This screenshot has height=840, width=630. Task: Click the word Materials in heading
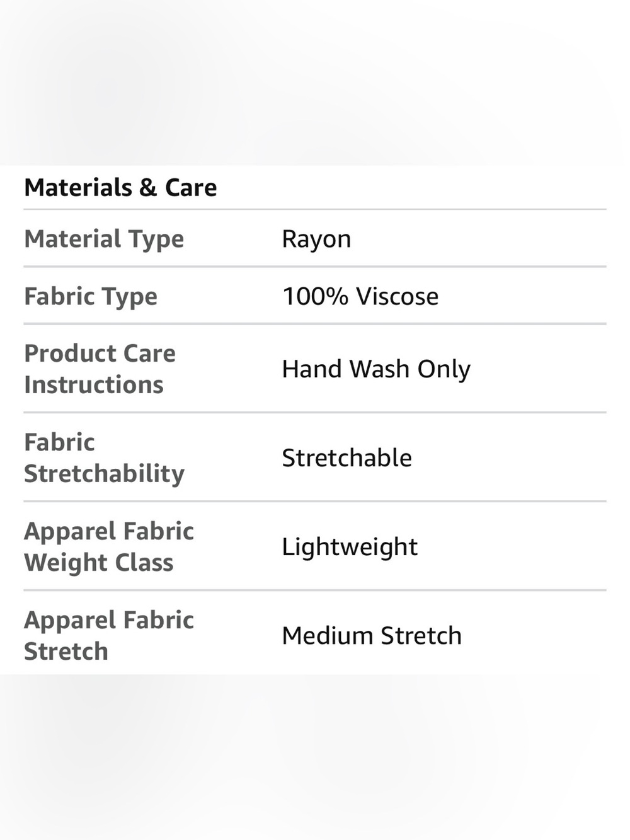pos(78,188)
